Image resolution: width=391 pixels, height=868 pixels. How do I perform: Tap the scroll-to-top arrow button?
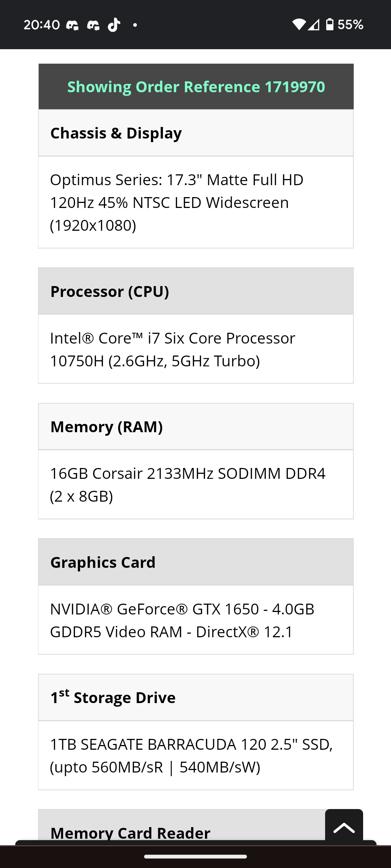[344, 827]
